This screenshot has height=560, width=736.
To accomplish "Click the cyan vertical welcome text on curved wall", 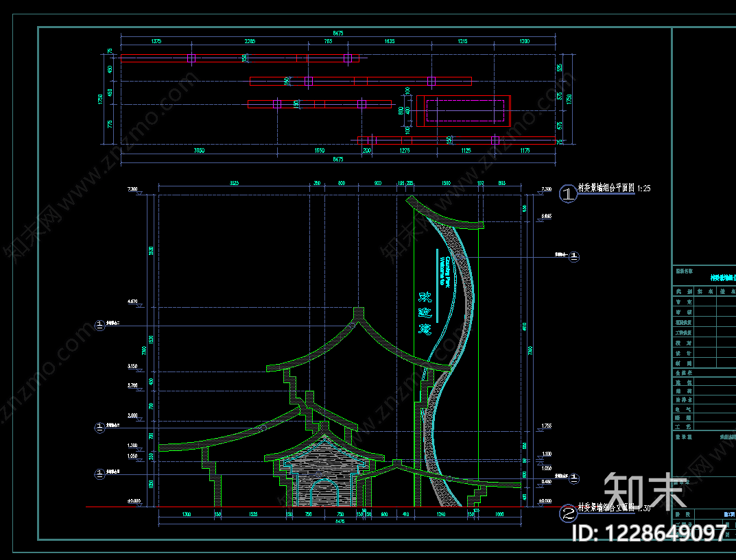I will (x=425, y=313).
